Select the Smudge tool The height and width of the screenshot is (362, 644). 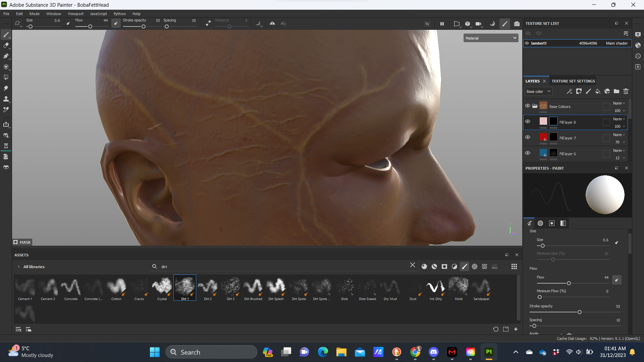pos(6,88)
